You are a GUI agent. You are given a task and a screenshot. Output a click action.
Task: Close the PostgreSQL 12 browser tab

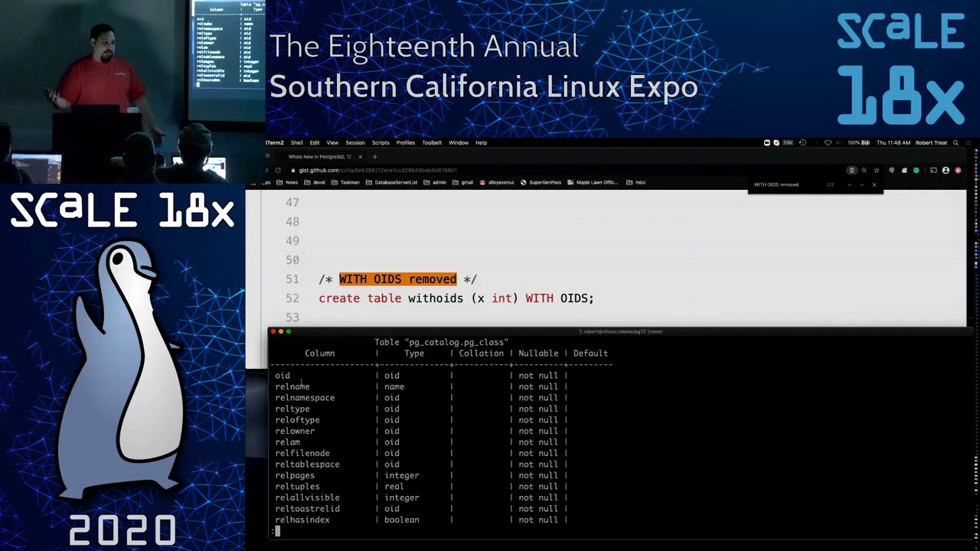pyautogui.click(x=360, y=157)
